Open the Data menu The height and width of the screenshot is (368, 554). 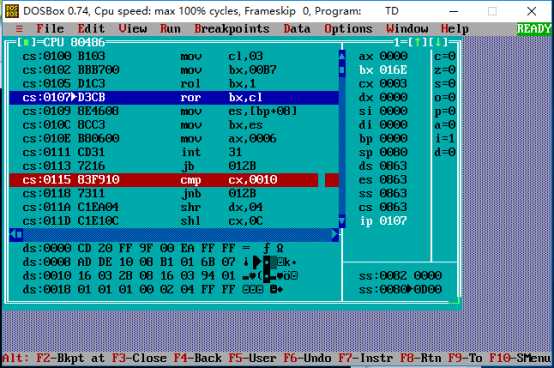tap(297, 29)
